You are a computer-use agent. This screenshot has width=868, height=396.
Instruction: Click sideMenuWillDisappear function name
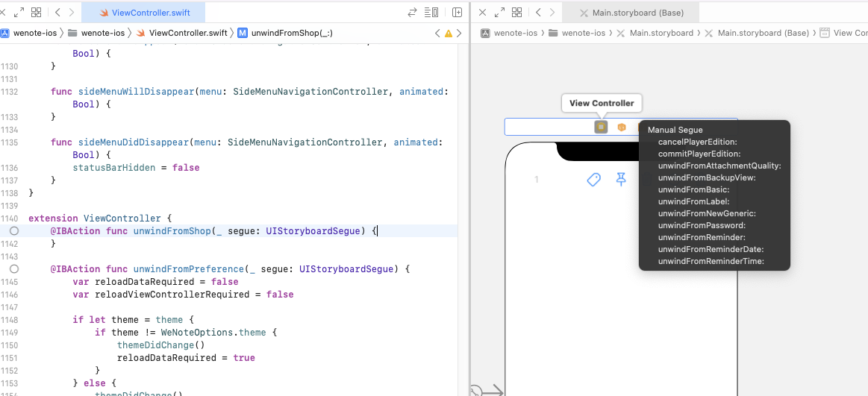click(136, 91)
